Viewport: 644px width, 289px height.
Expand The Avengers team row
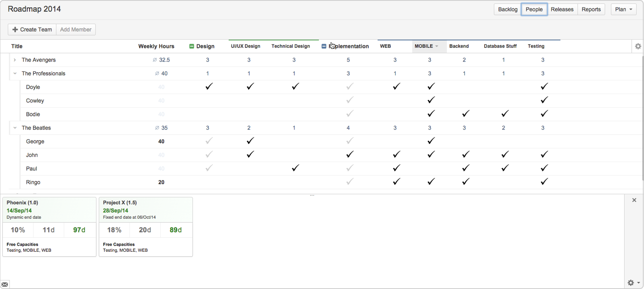15,60
